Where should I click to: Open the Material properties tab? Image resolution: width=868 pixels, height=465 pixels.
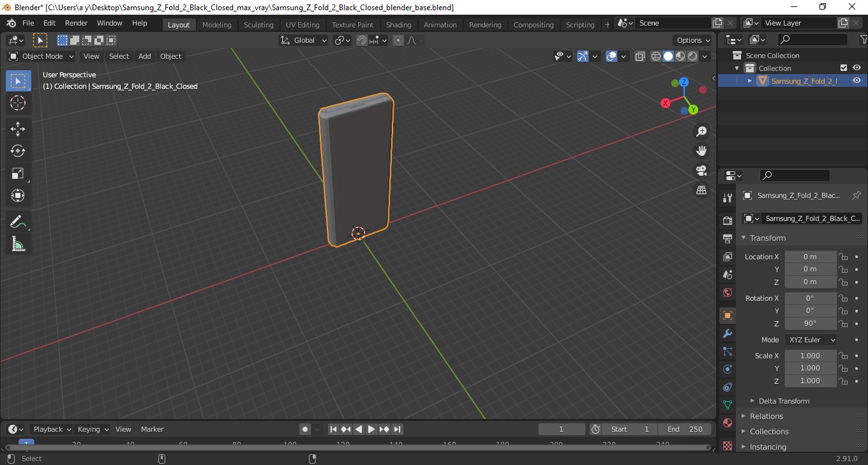point(727,423)
